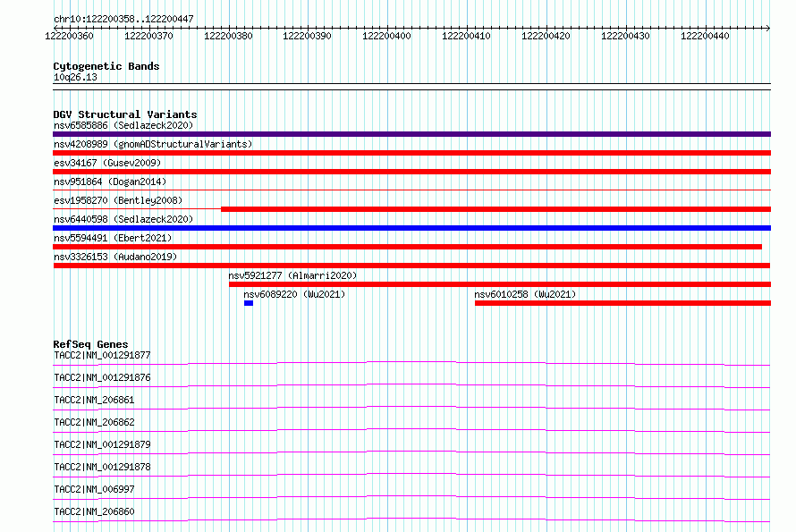Image resolution: width=796 pixels, height=532 pixels.
Task: Open variant nsv5921277 (Almarri2020) label
Action: [292, 275]
